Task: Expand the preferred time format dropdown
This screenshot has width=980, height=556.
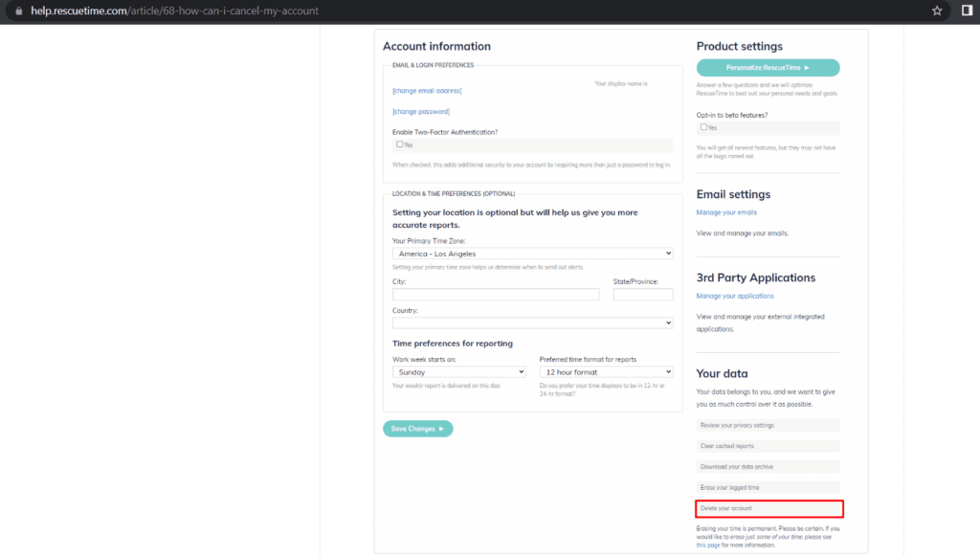Action: point(606,371)
